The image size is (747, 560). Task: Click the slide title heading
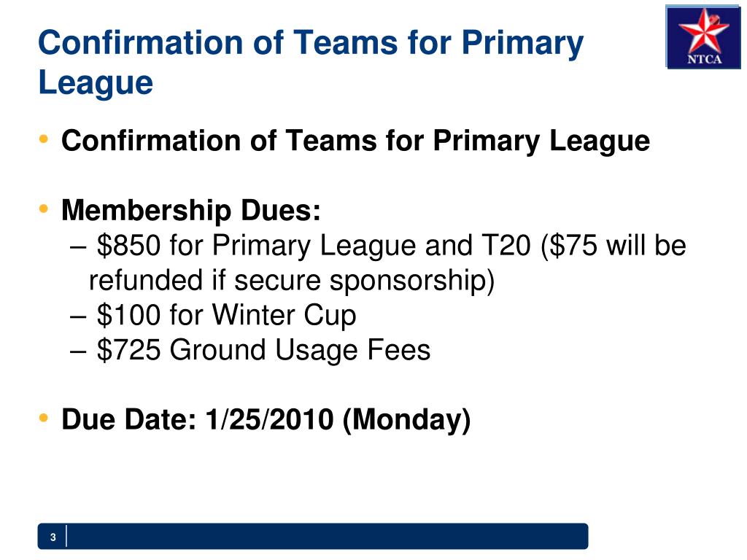311,63
